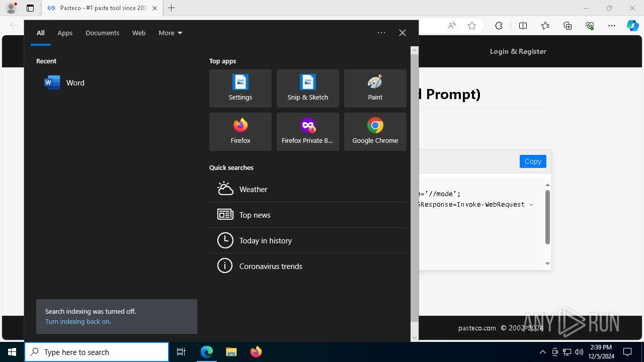Click the Type here to search box

pos(97,352)
